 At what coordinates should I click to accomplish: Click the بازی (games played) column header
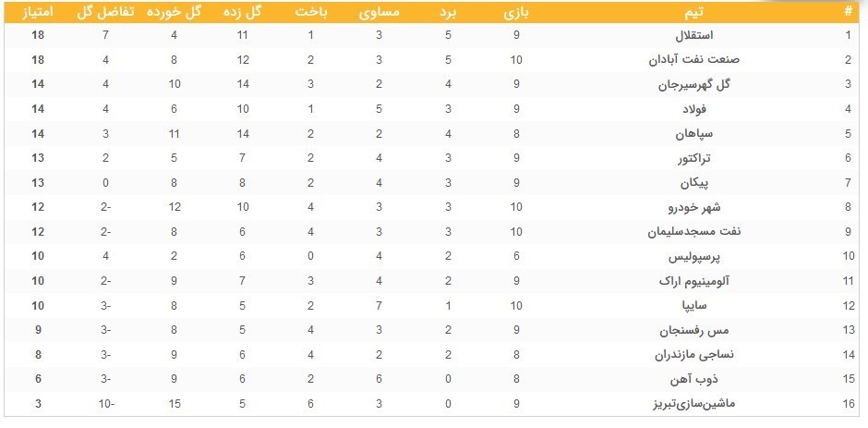(x=515, y=12)
